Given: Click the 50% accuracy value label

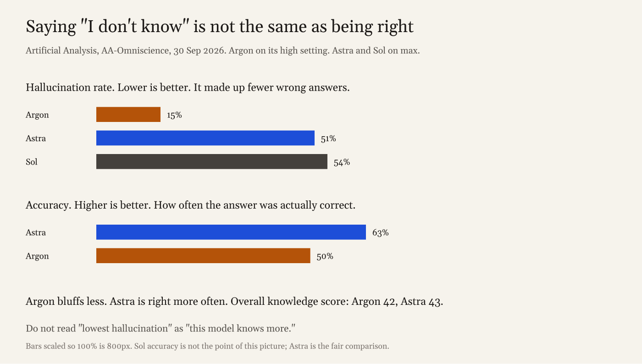Looking at the screenshot, I should pos(325,256).
